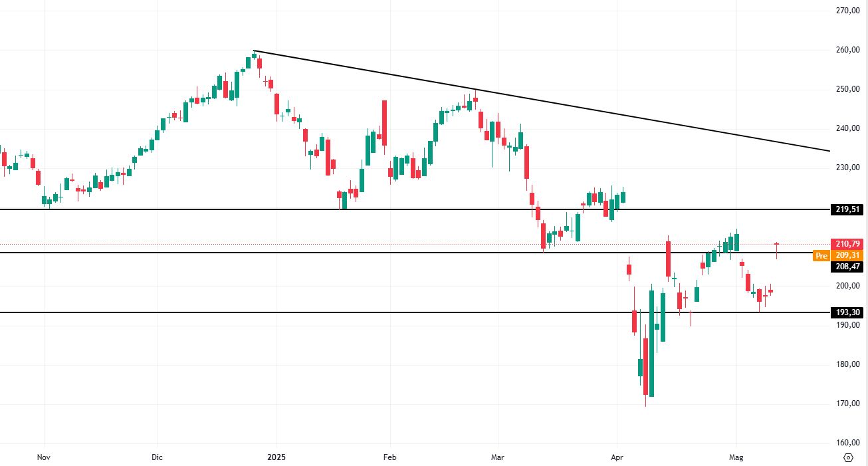Click the 270,00 level on price scale
Image resolution: width=868 pixels, height=466 pixels.
click(x=849, y=11)
